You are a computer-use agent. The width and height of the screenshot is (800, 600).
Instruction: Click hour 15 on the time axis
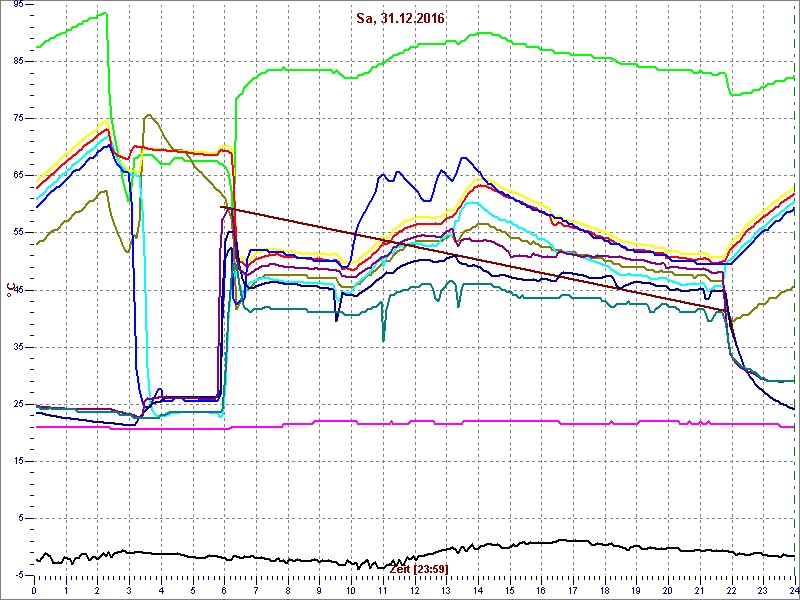[510, 590]
